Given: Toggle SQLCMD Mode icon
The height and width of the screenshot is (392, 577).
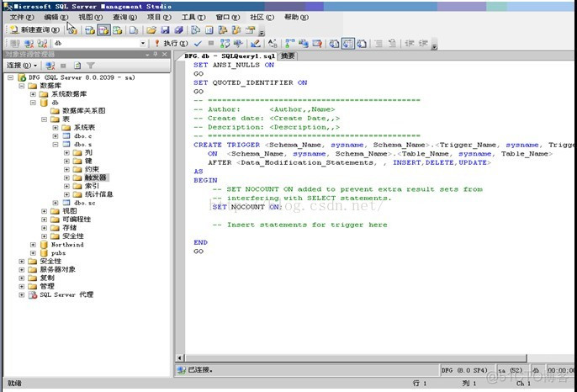Looking at the screenshot, I should coord(317,44).
